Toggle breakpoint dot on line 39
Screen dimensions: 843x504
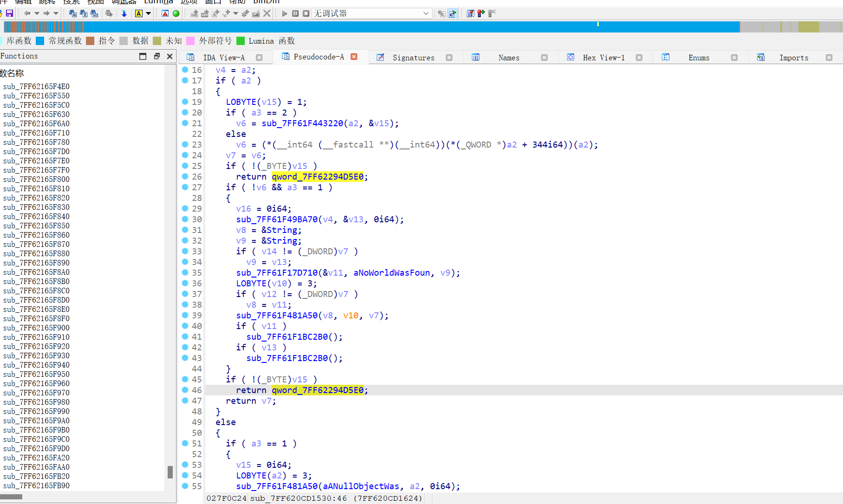[x=185, y=315]
